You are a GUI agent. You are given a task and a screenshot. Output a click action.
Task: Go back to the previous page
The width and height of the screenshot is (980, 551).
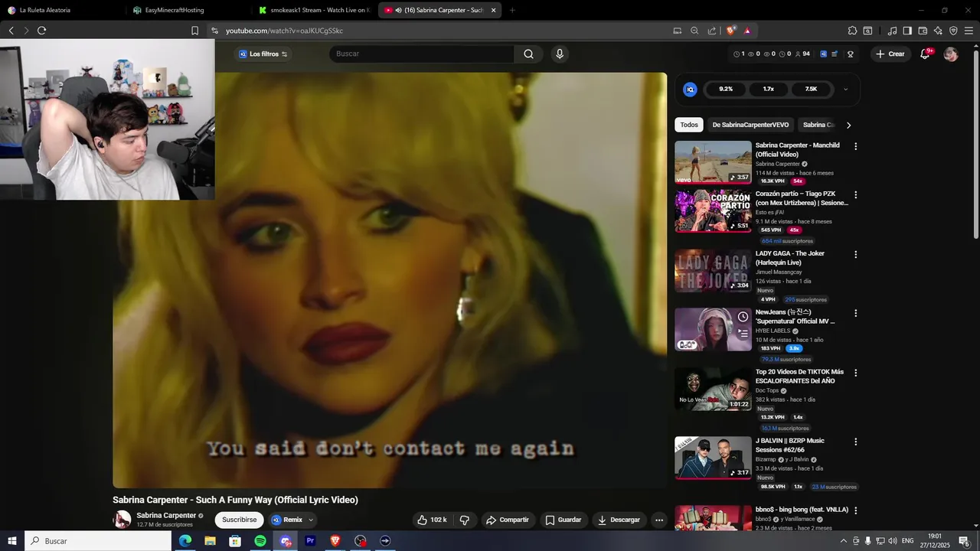pos(11,31)
